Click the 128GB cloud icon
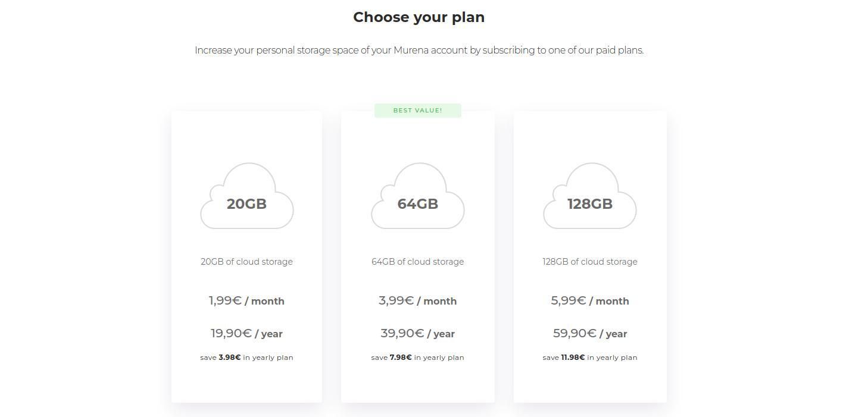 pyautogui.click(x=589, y=196)
